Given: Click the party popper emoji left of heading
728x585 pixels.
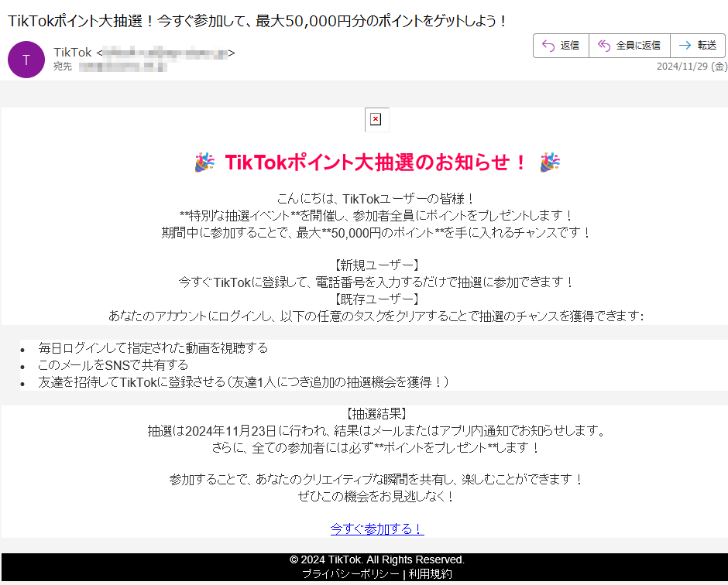Looking at the screenshot, I should click(x=204, y=162).
